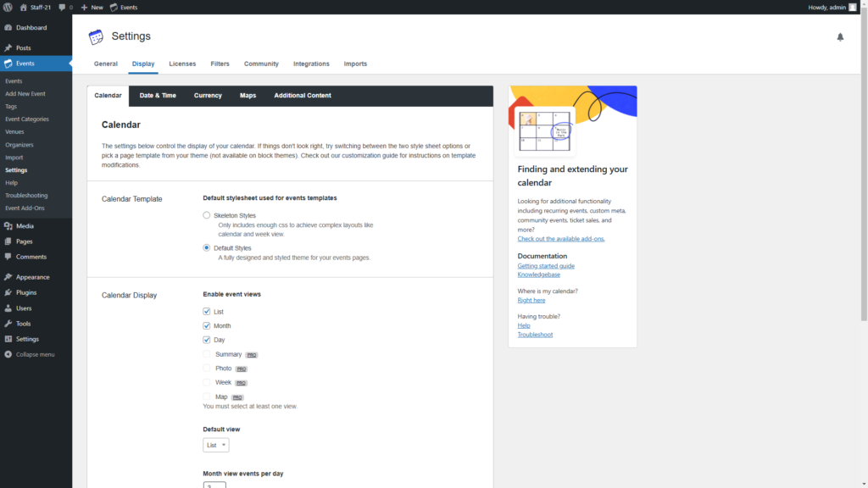Click the notification bell icon
Screen dimensions: 868x488
[x=840, y=37]
